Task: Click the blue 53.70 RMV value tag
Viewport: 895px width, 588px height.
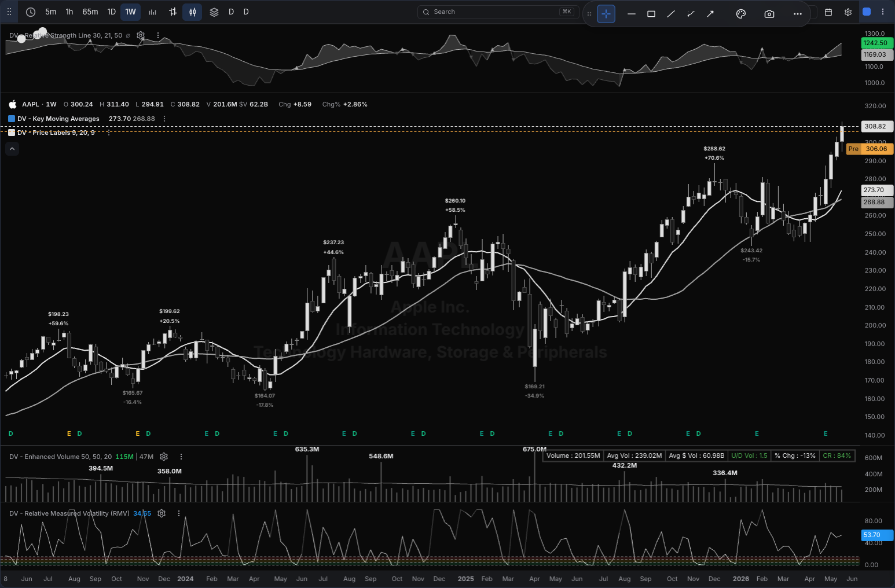Action: point(878,535)
